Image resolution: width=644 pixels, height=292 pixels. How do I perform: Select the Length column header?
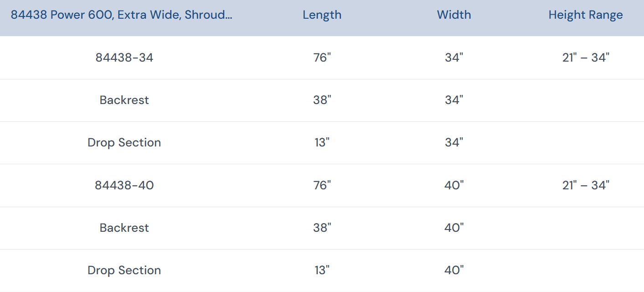[322, 15]
